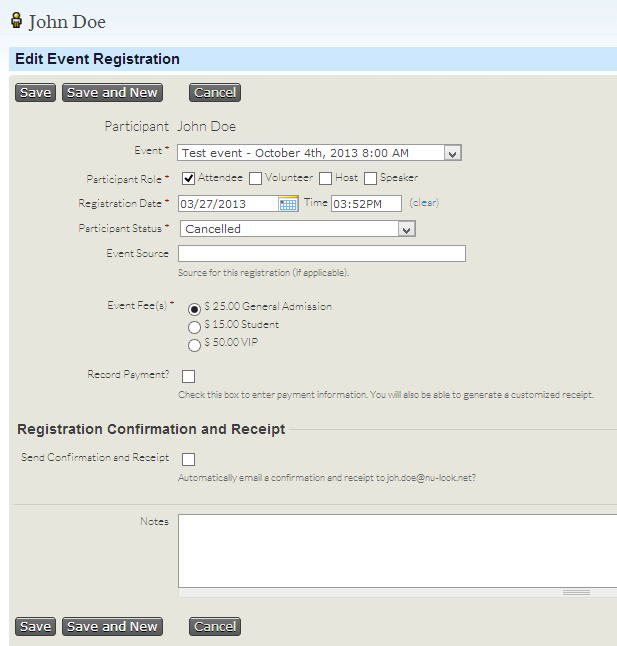Toggle Send Confirmation and Receipt checkbox
Screen dimensions: 617x646
point(188,459)
